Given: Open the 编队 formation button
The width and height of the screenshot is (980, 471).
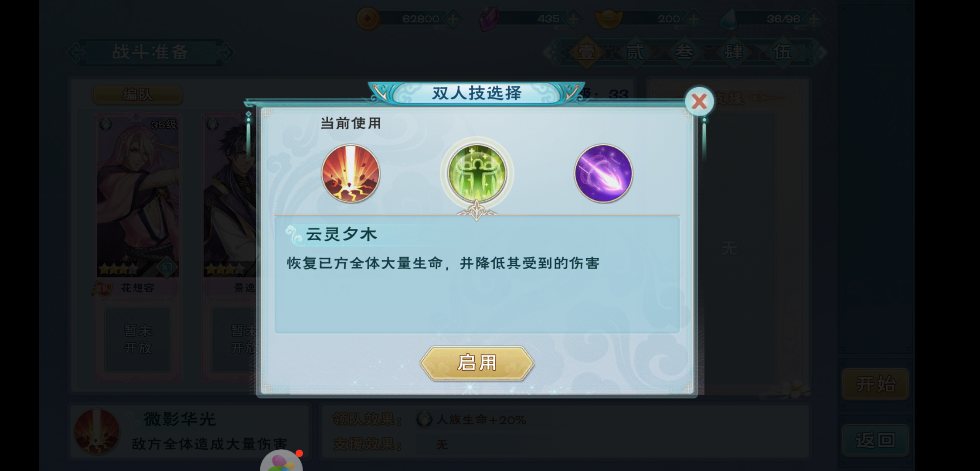Looking at the screenshot, I should pos(138,94).
